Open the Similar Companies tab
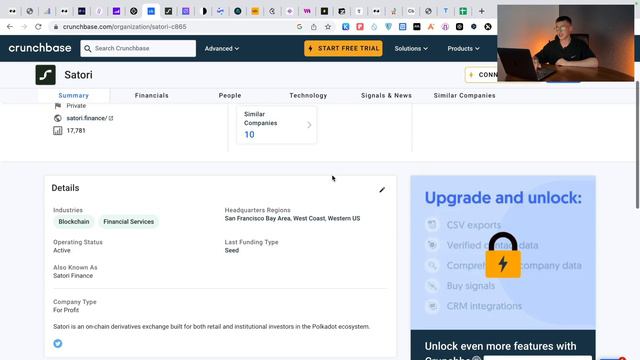This screenshot has height=360, width=640. 464,96
